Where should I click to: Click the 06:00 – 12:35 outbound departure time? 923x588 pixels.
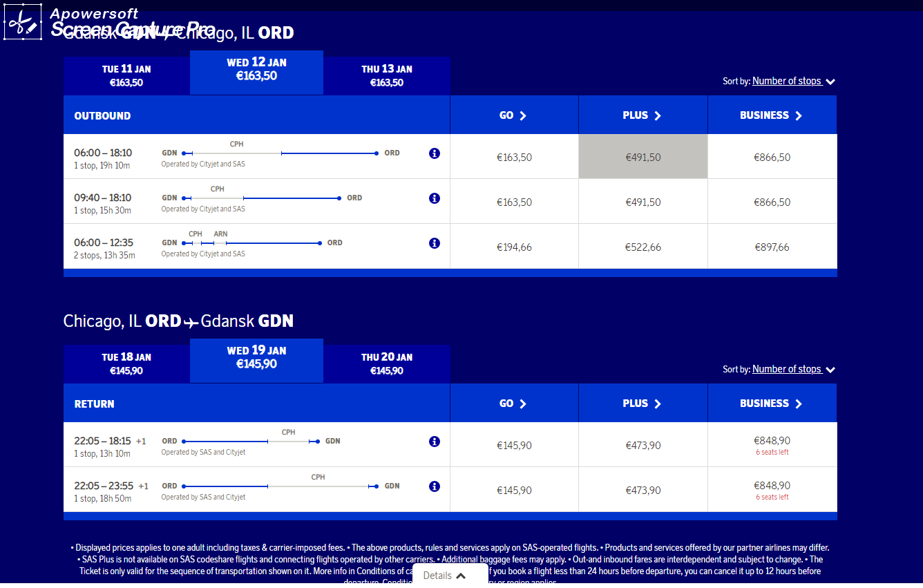104,243
